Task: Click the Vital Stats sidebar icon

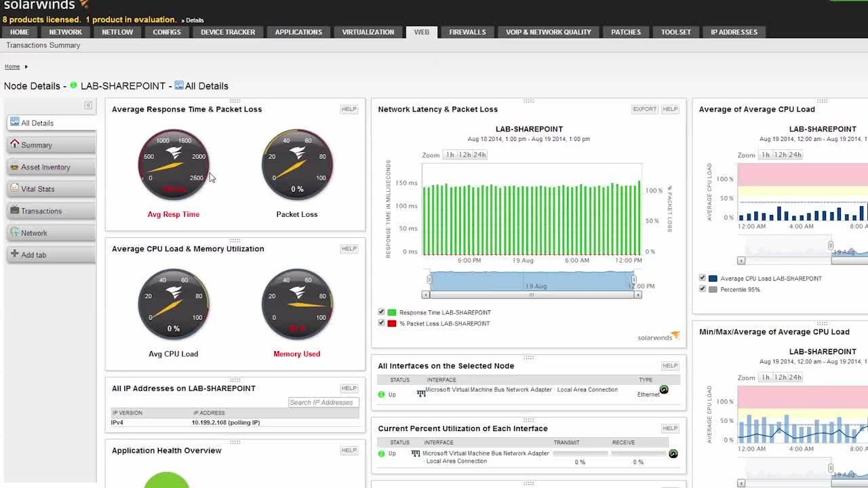Action: coord(15,188)
